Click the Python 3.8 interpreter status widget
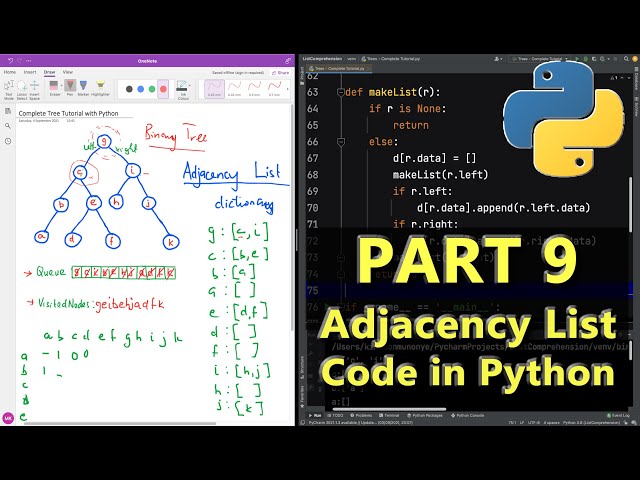The width and height of the screenshot is (640, 480). (x=591, y=423)
